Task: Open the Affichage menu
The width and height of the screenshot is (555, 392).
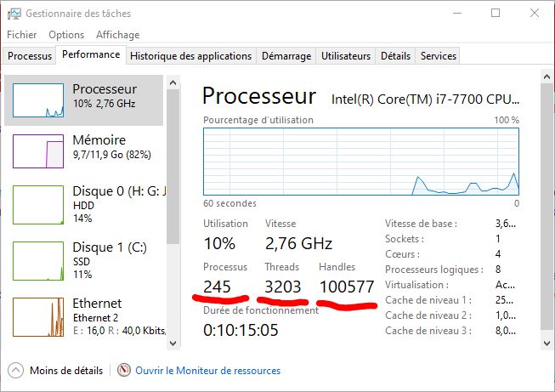Action: coord(117,35)
